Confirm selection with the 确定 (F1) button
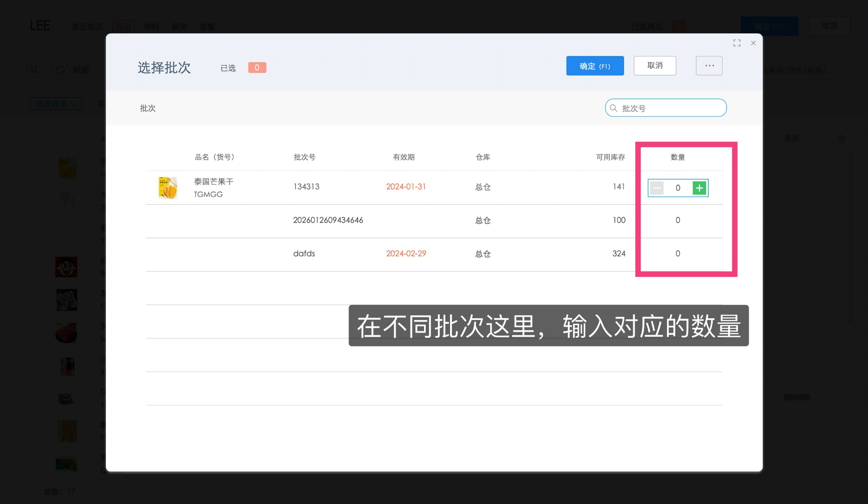The width and height of the screenshot is (868, 504). (595, 66)
